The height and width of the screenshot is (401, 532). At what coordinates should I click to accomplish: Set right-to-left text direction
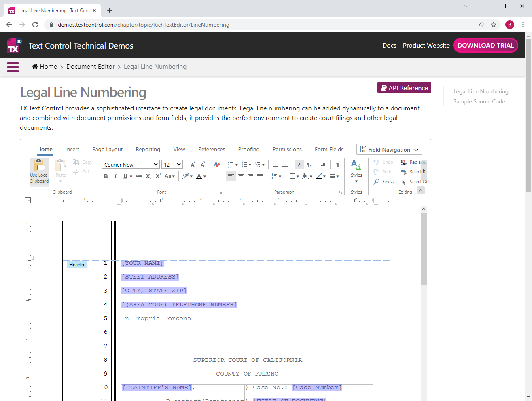309,165
